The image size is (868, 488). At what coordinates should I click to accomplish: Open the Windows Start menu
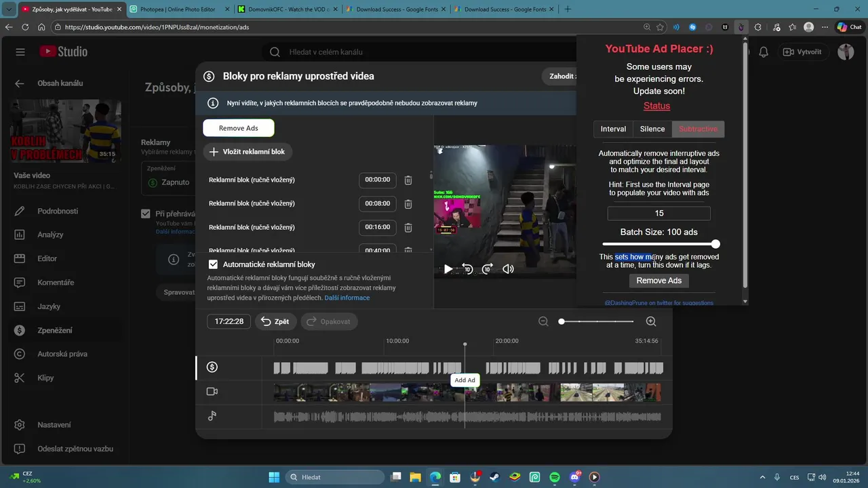273,477
